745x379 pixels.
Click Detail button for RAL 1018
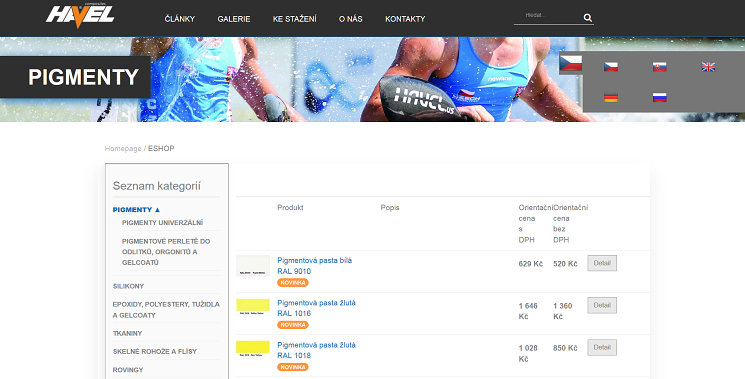tap(602, 347)
